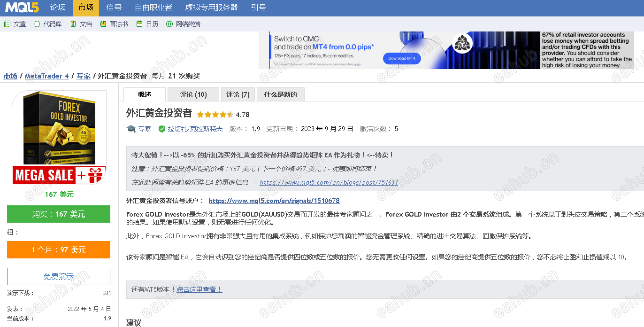The width and height of the screenshot is (644, 327).
Task: Click the 发表 date 2022 年 5 月 4 日
Action: [x=89, y=309]
